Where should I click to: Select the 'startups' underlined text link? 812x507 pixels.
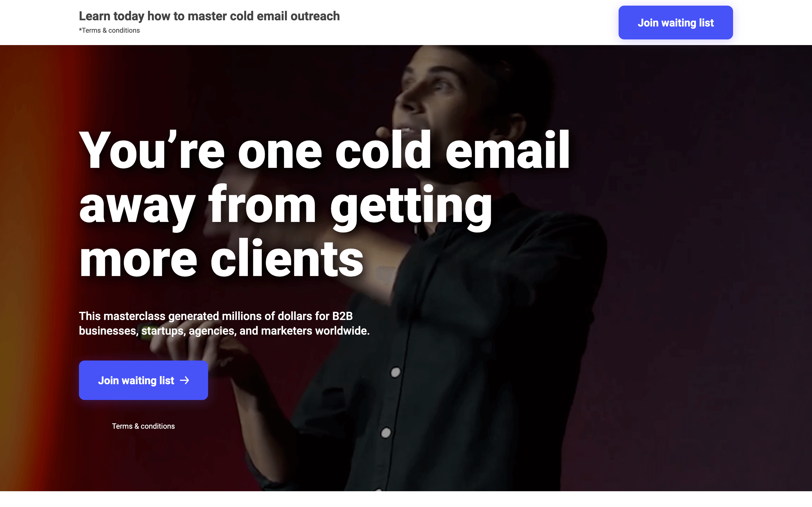tap(162, 330)
